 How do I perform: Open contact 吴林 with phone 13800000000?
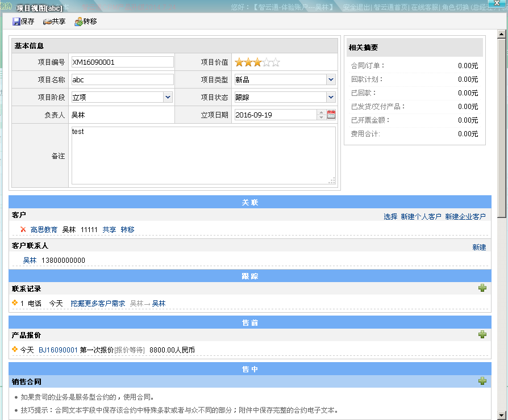point(30,260)
